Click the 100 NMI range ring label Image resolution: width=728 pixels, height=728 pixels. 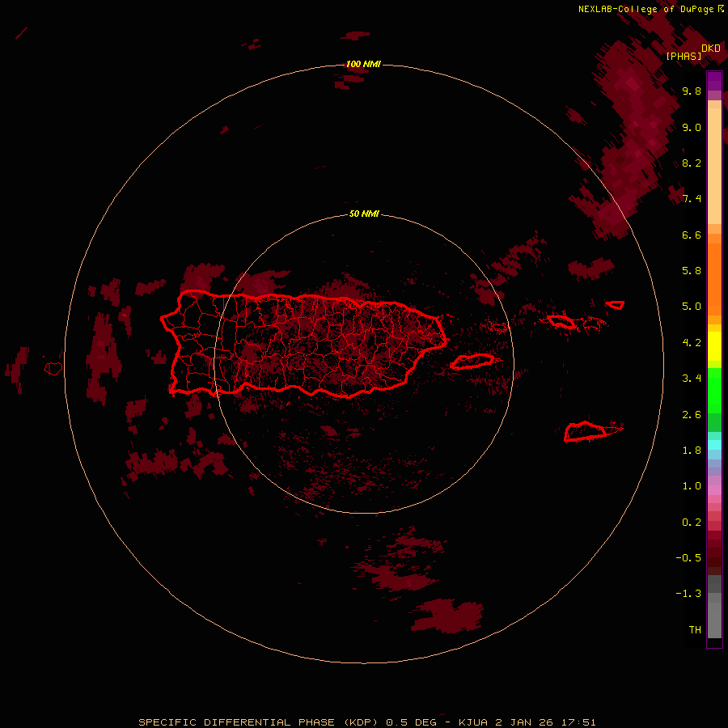pos(363,64)
